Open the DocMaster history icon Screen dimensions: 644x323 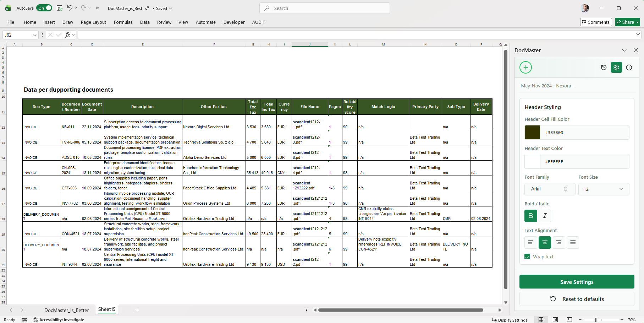(604, 68)
